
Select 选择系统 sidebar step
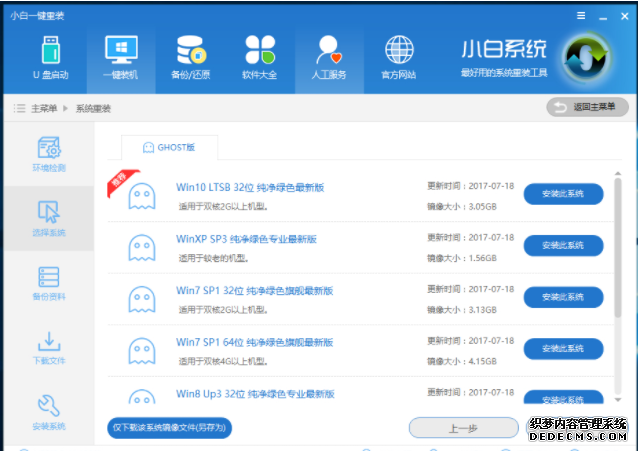click(49, 219)
